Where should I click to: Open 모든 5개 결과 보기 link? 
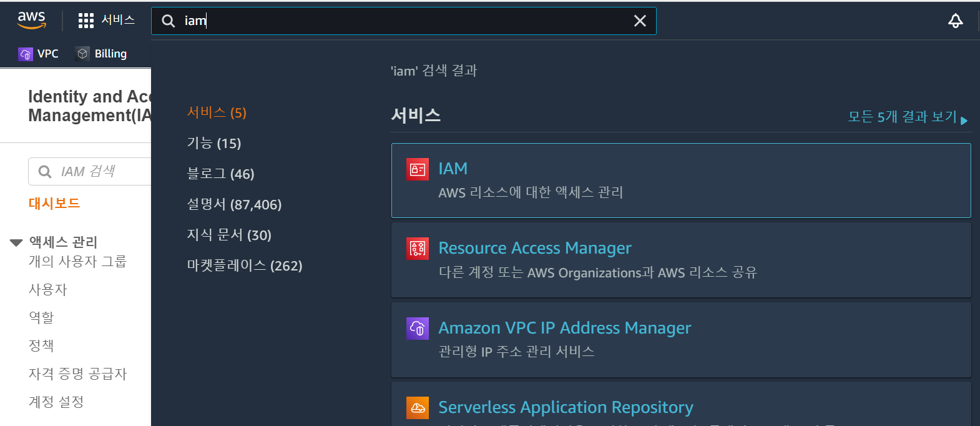903,117
